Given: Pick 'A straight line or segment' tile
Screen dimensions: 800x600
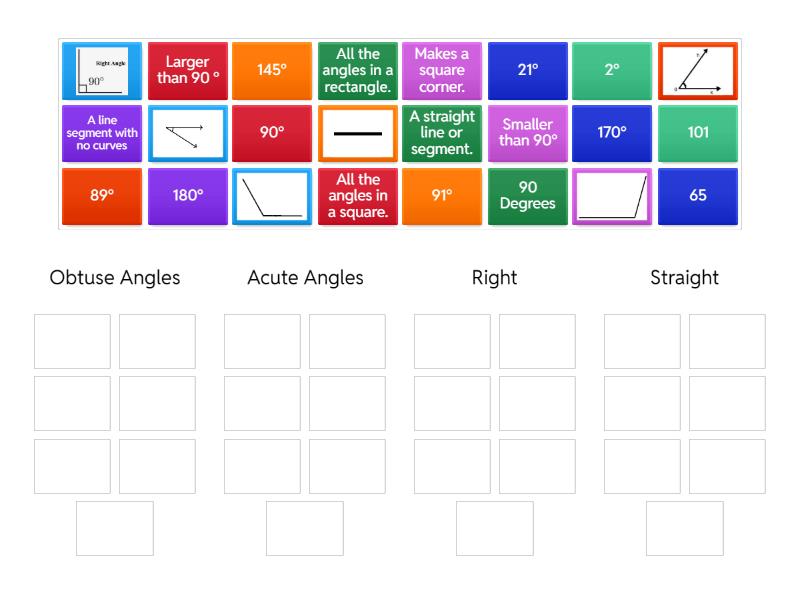Looking at the screenshot, I should tap(442, 133).
